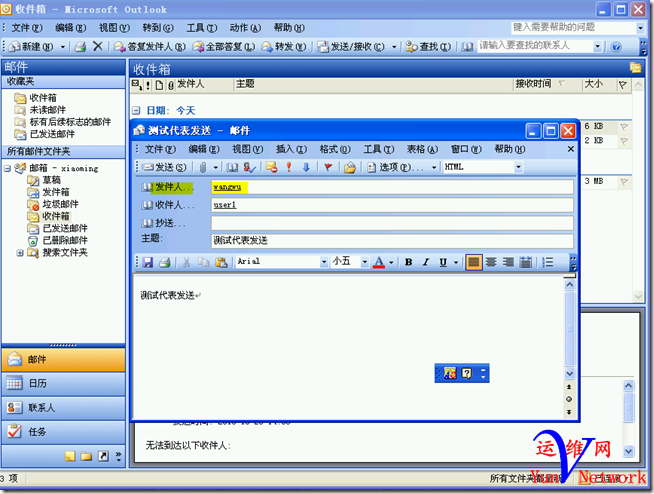Image resolution: width=654 pixels, height=494 pixels.
Task: Open the font color dropdown arrow
Action: [x=391, y=262]
